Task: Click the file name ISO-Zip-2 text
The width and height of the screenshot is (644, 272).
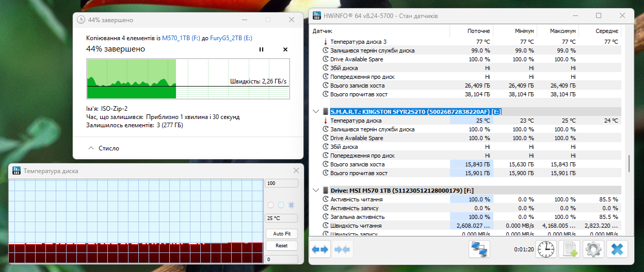Action: click(x=116, y=109)
